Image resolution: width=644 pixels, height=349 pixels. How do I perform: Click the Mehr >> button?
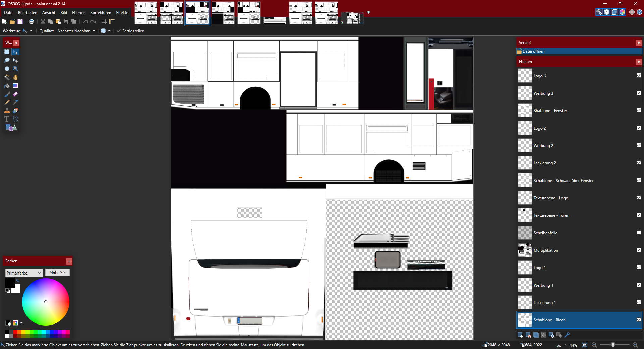click(x=57, y=272)
